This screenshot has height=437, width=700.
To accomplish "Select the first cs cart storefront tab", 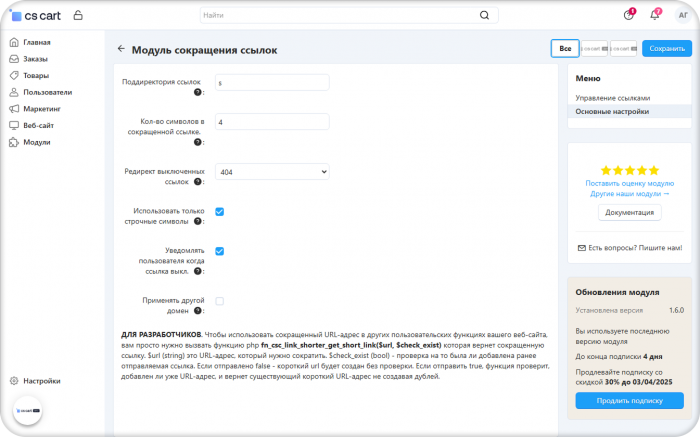I will [x=594, y=48].
